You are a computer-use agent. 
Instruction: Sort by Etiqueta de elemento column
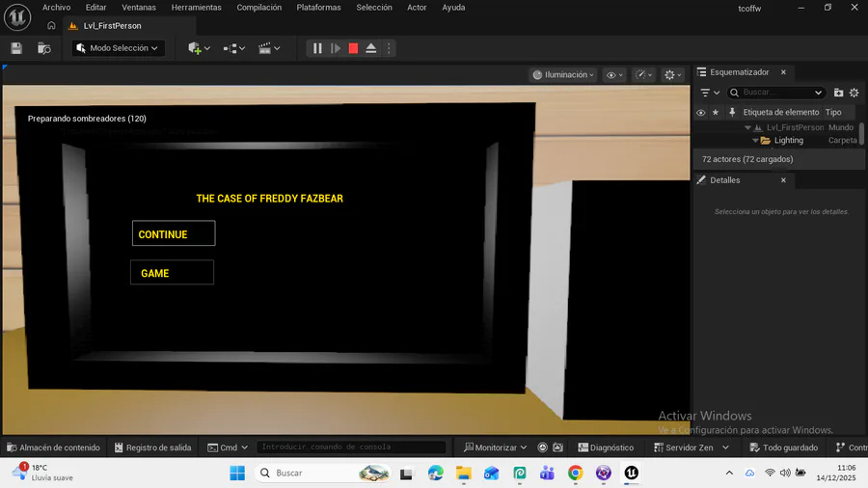click(x=781, y=112)
